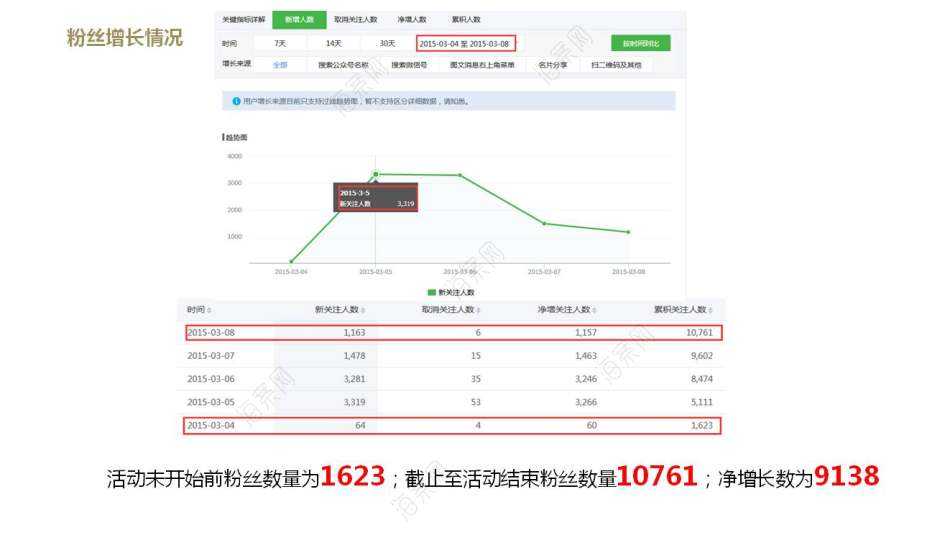The height and width of the screenshot is (543, 950).
Task: Sort table by 时间 column arrow
Action: tap(208, 310)
